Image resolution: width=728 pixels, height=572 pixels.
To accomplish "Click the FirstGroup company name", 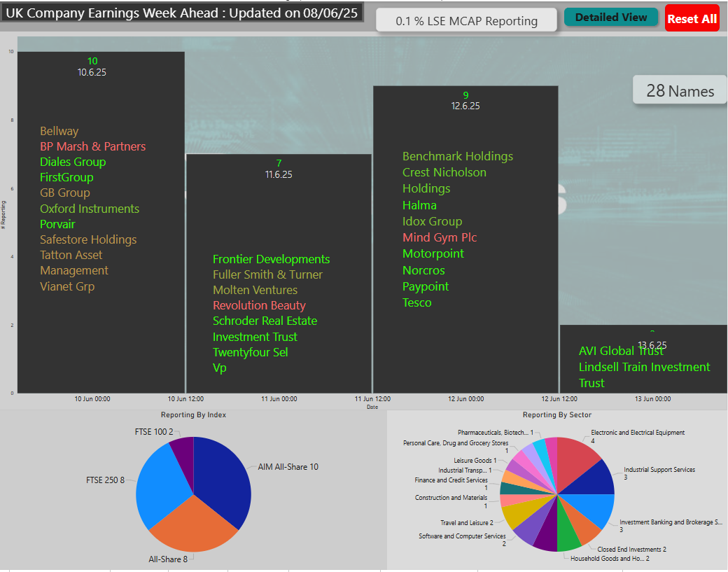I will pos(66,177).
